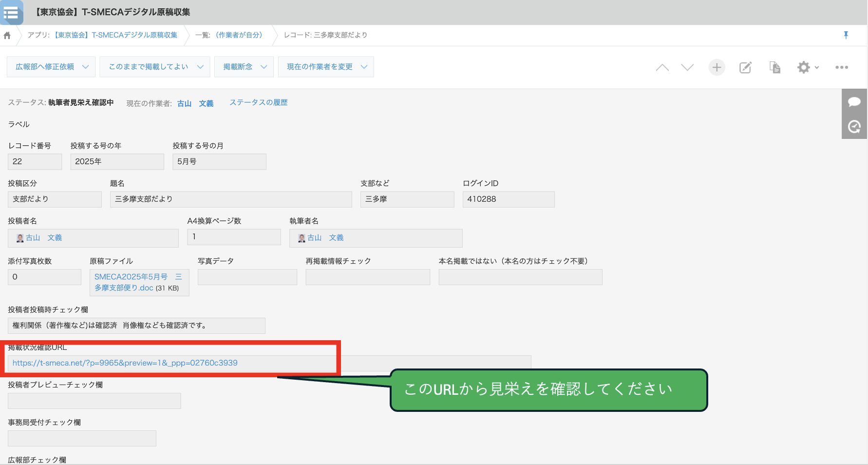Go to the next record arrow
868x465 pixels.
tap(687, 67)
